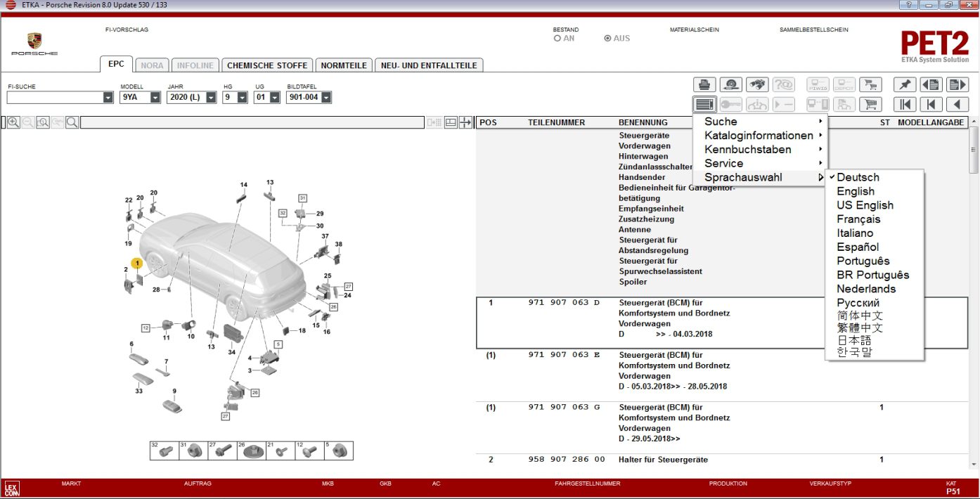Choose English language option

coord(856,191)
